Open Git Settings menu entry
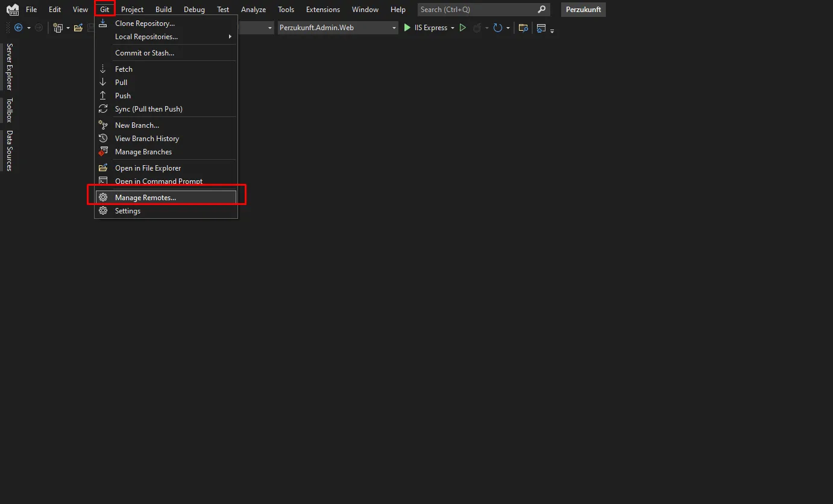This screenshot has height=504, width=833. [x=166, y=211]
